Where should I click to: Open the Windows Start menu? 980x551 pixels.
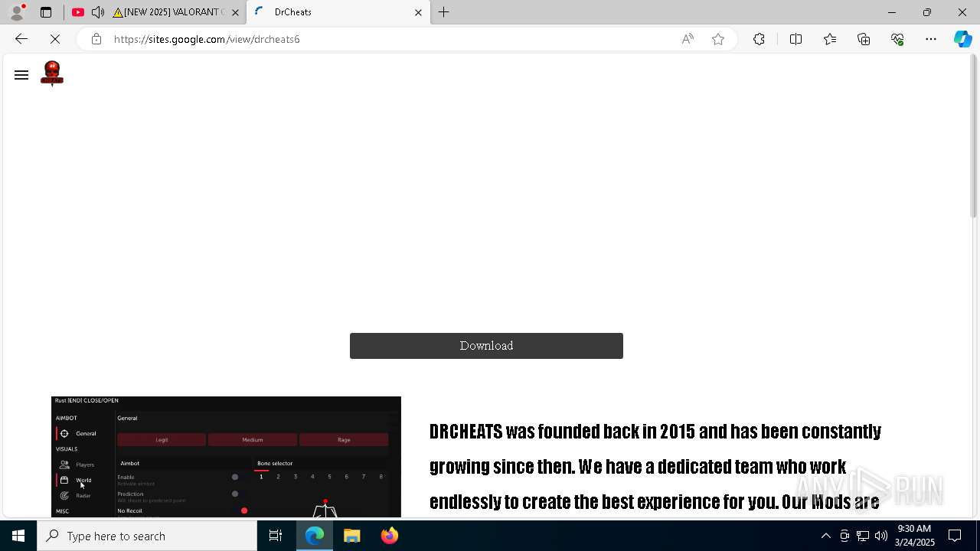point(18,536)
